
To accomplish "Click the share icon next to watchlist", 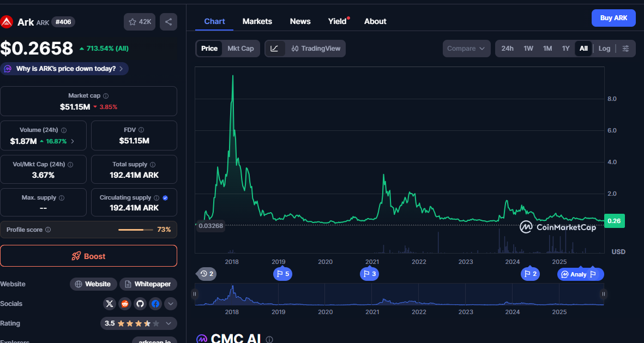I will point(168,22).
